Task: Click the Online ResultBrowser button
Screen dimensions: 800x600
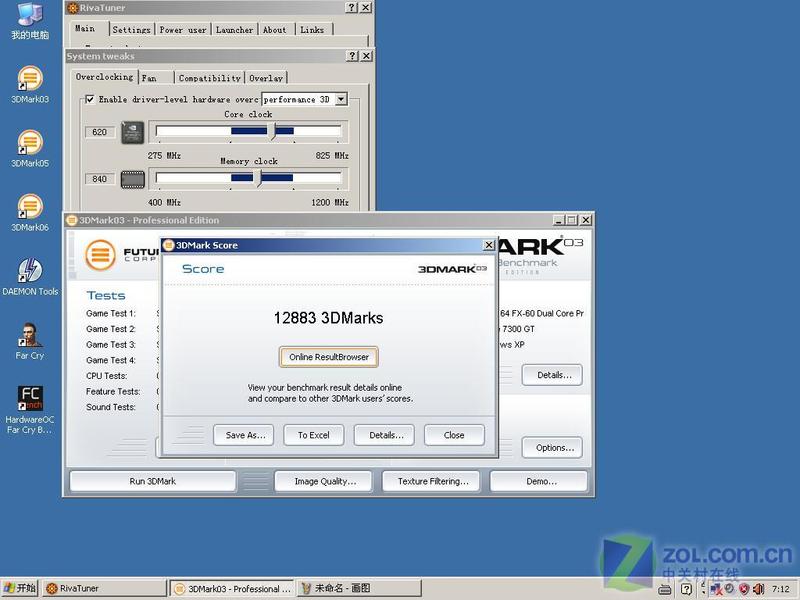Action: 329,357
